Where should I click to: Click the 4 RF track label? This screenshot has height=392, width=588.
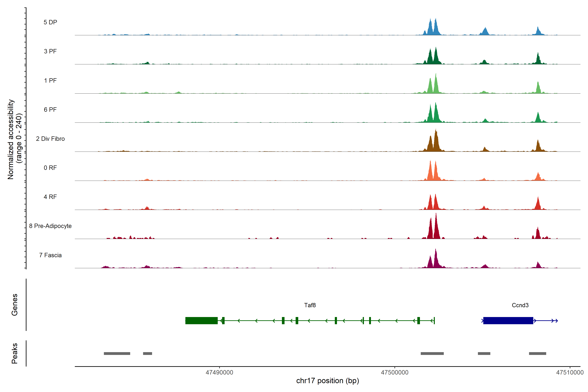(50, 197)
